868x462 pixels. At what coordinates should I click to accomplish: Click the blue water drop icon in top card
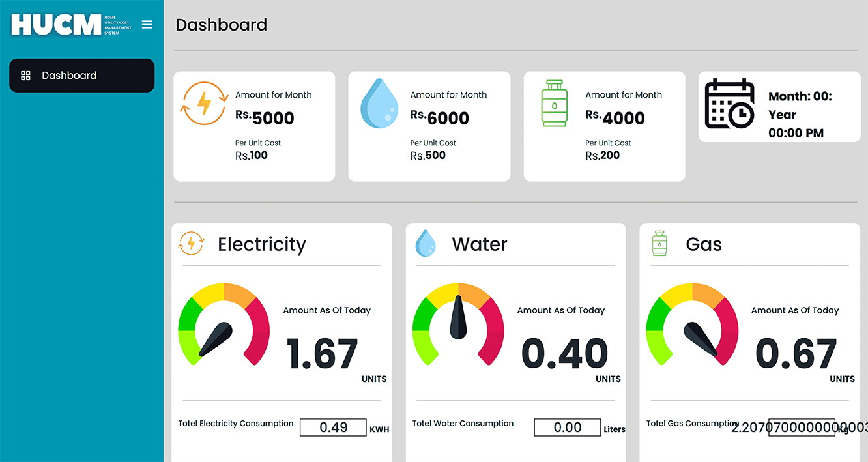point(379,104)
